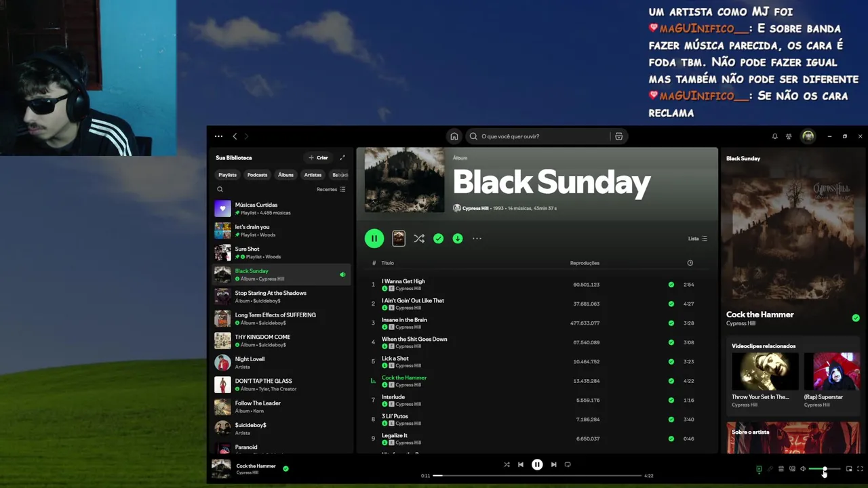Viewport: 868px width, 488px height.
Task: Search in Sua Biblioteca magnifier
Action: [x=220, y=189]
